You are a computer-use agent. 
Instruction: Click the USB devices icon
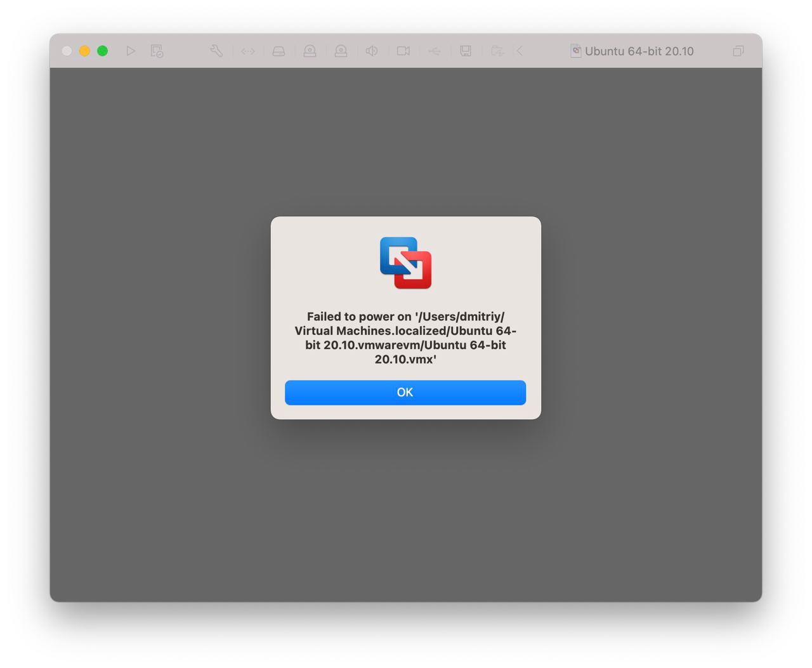click(x=435, y=51)
